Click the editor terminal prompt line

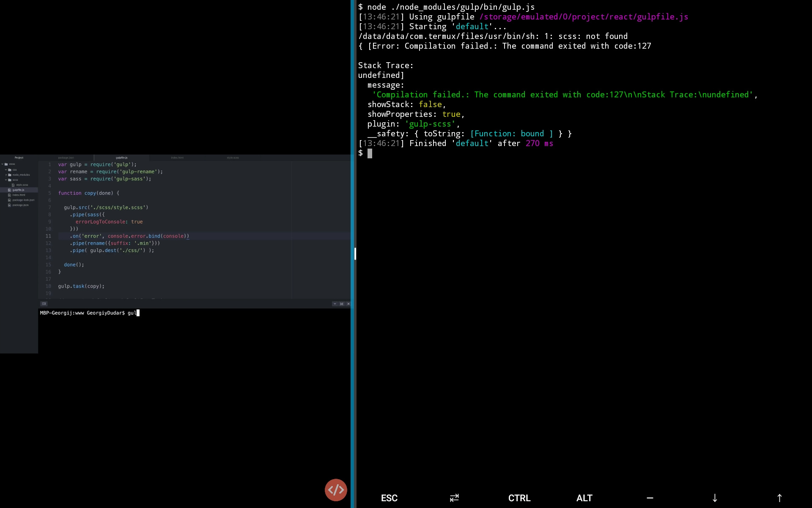(89, 313)
